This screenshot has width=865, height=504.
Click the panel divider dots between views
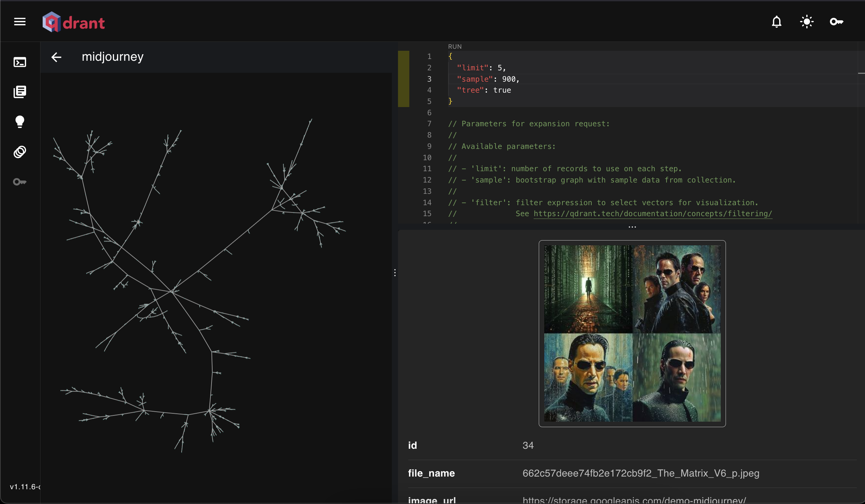395,272
